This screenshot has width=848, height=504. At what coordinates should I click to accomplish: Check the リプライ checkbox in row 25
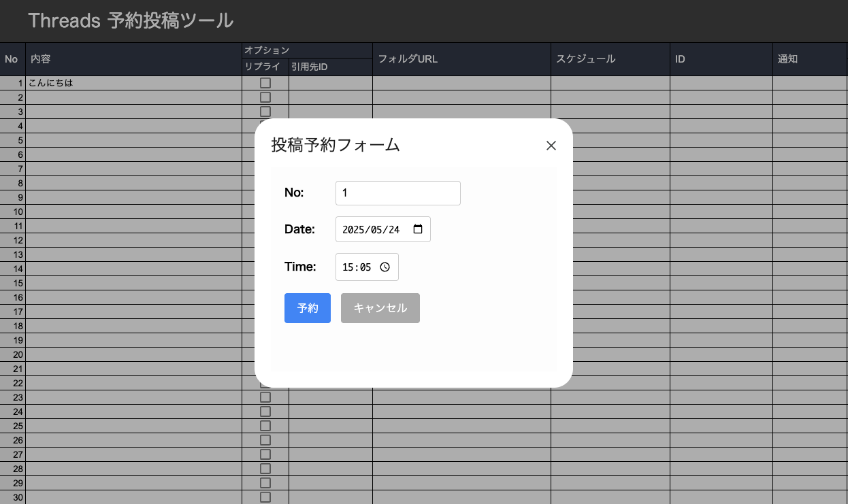click(265, 426)
